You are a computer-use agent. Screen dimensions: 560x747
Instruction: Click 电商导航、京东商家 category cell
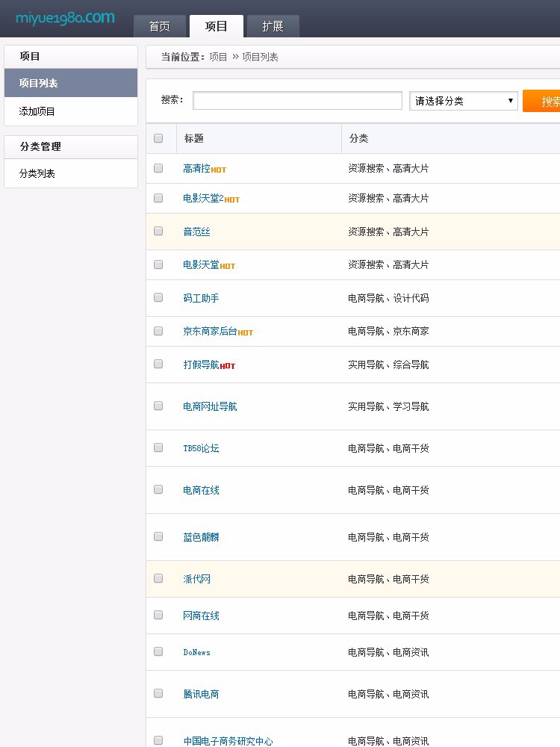(388, 331)
